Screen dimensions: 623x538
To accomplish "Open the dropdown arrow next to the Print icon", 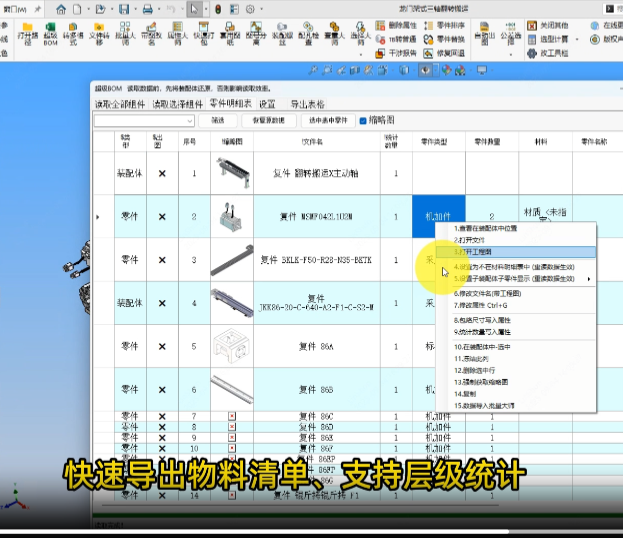I will (159, 9).
